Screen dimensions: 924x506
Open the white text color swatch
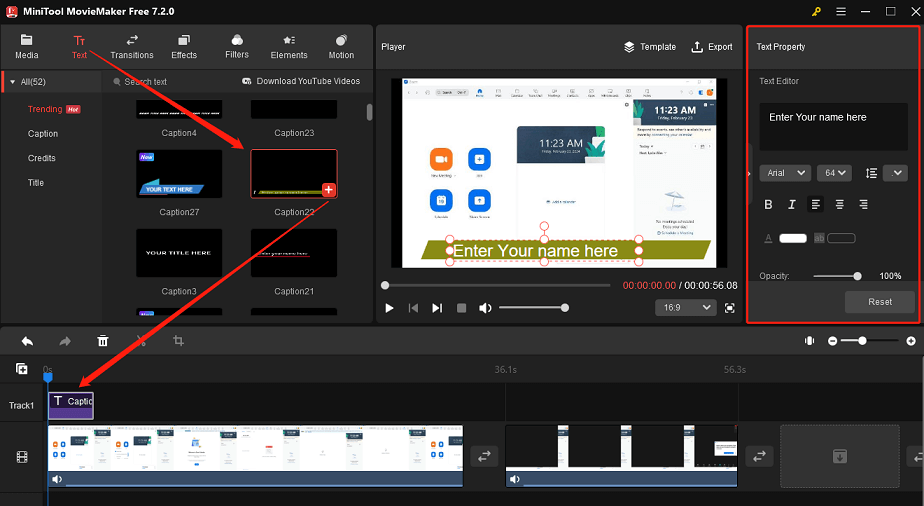click(793, 238)
